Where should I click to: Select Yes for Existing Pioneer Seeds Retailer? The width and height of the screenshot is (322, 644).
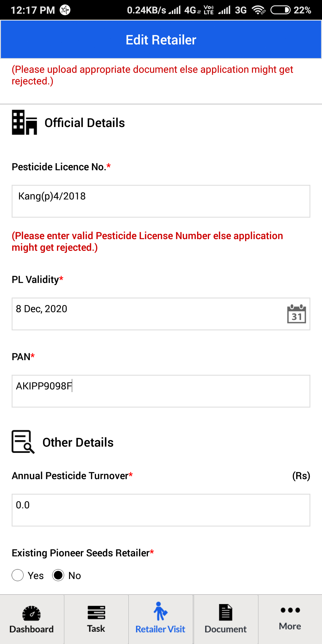click(18, 575)
